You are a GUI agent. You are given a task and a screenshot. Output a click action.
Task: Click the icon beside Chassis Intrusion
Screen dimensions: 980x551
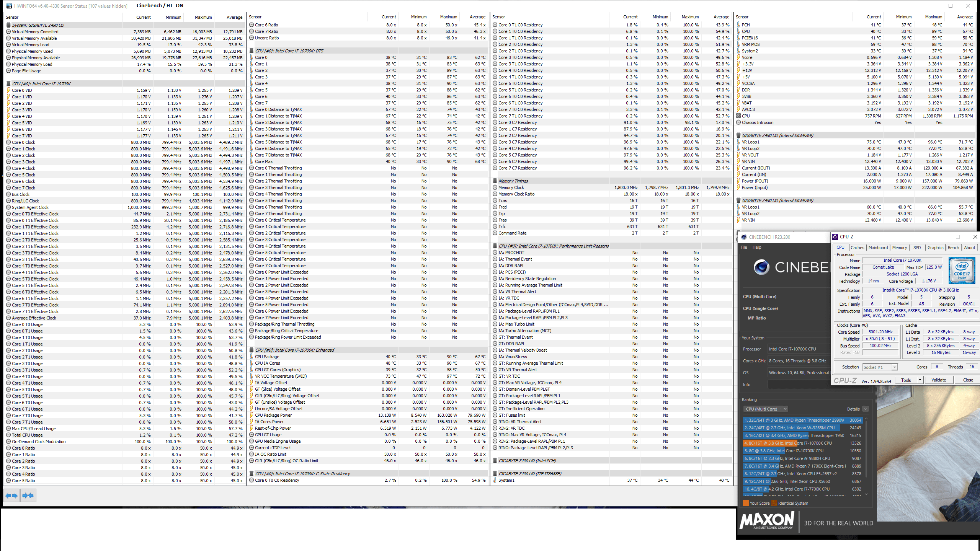tap(738, 122)
